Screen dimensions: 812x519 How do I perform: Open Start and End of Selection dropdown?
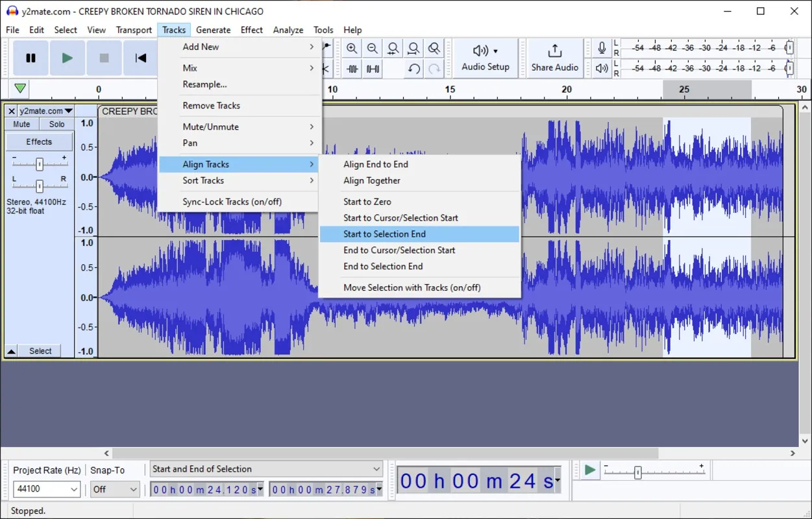[266, 469]
